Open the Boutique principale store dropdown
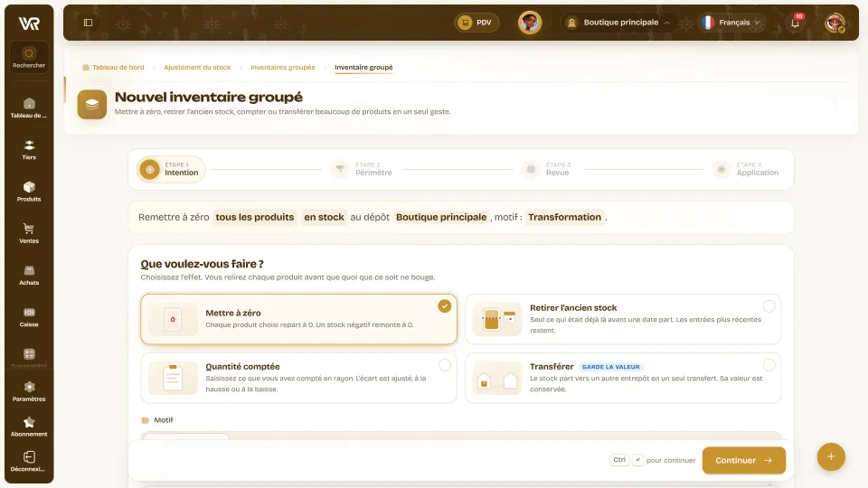868x488 pixels. point(618,23)
